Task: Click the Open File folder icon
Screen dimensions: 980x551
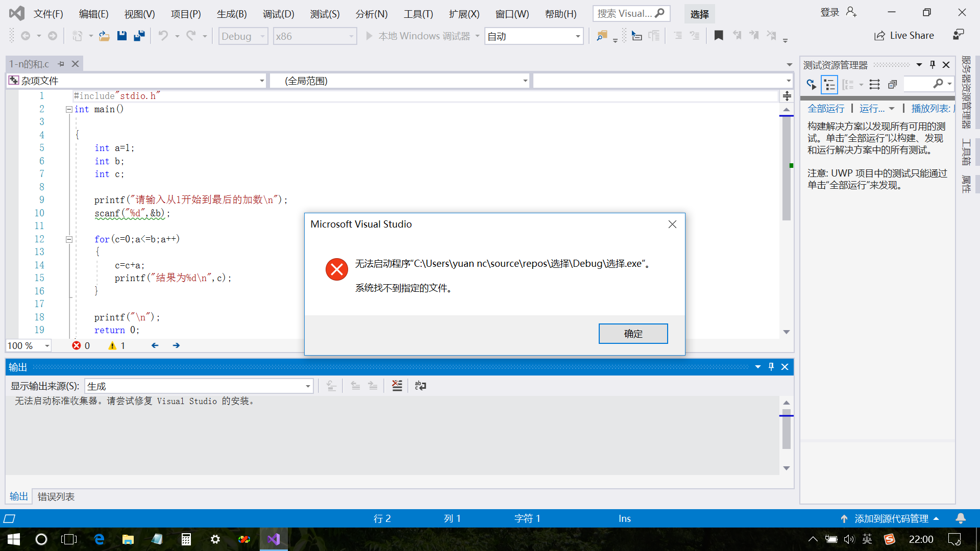Action: 104,36
